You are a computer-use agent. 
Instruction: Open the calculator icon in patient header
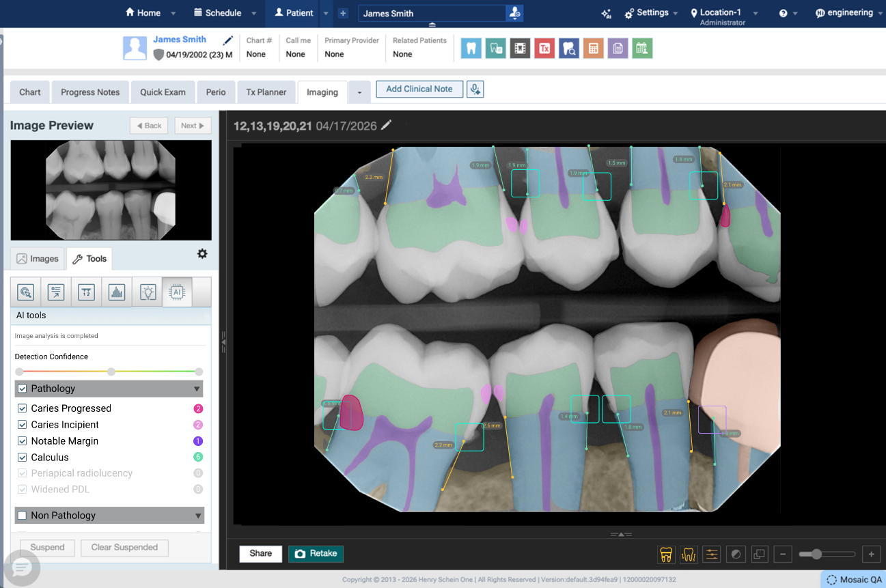(593, 48)
